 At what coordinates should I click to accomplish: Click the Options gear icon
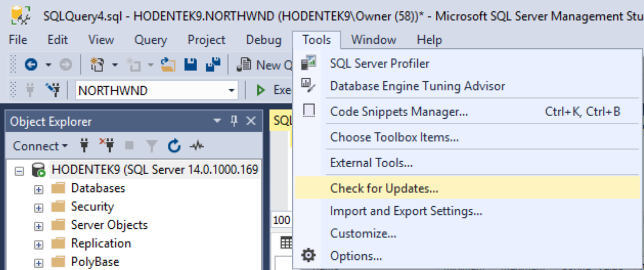pos(308,255)
